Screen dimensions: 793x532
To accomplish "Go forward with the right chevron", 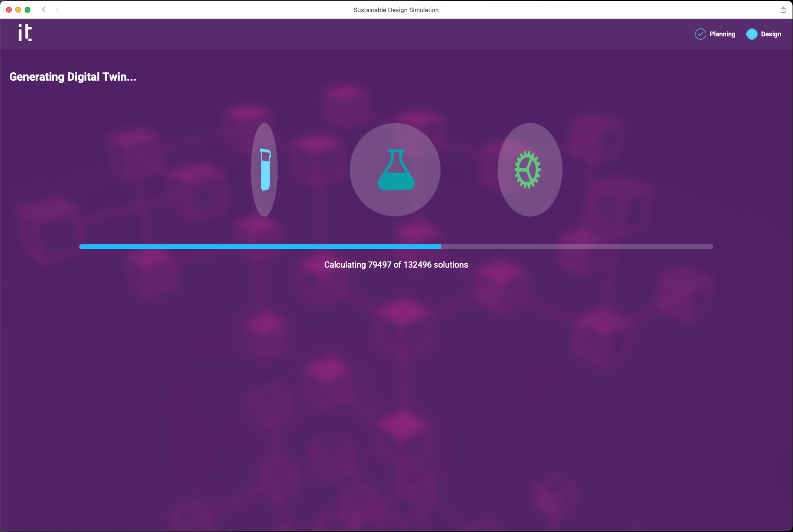I will click(57, 10).
